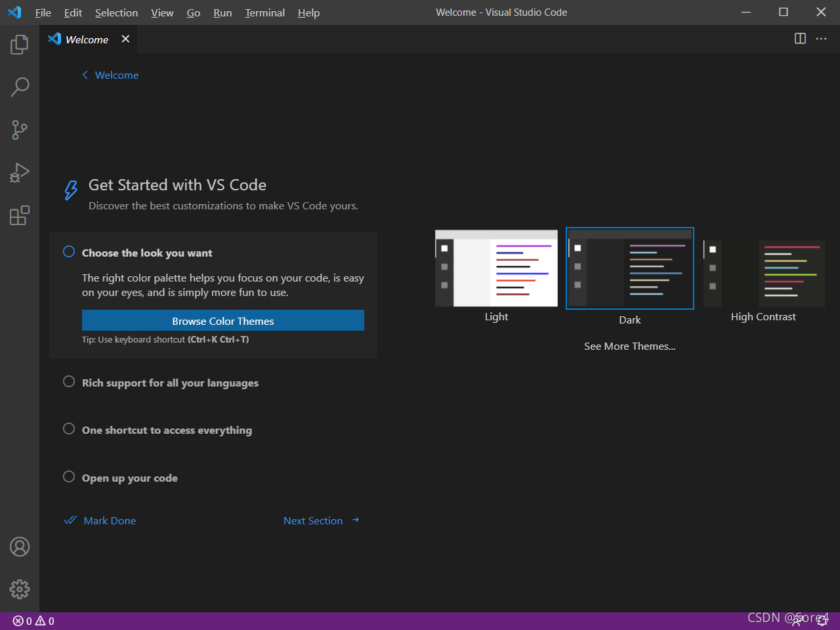Select the Welcome editor tab
Viewport: 840px width, 630px height.
[88, 39]
